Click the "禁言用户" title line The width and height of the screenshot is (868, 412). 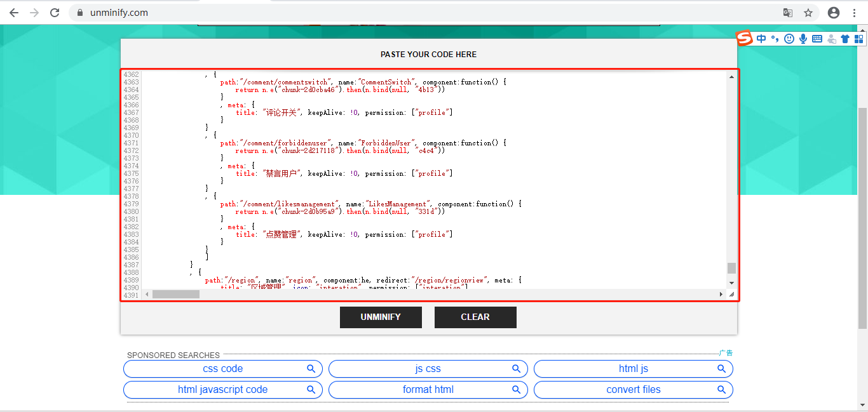tap(344, 173)
